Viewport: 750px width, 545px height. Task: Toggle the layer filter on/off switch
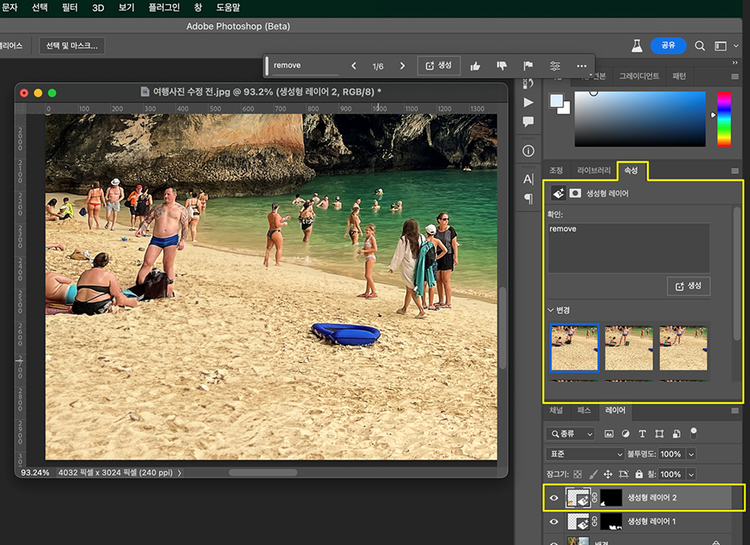[x=694, y=432]
